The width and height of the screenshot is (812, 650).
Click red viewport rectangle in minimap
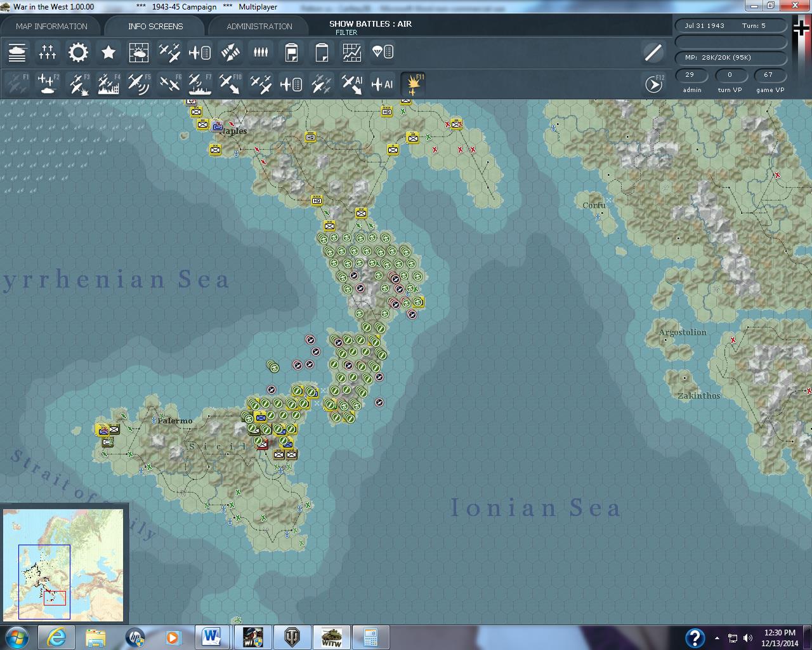click(x=55, y=597)
